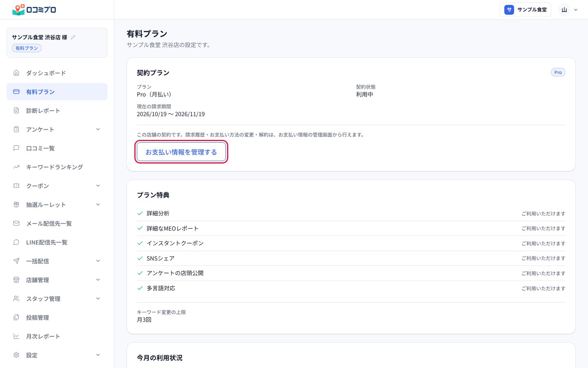
Task: Click the 山 user avatar
Action: (x=564, y=10)
